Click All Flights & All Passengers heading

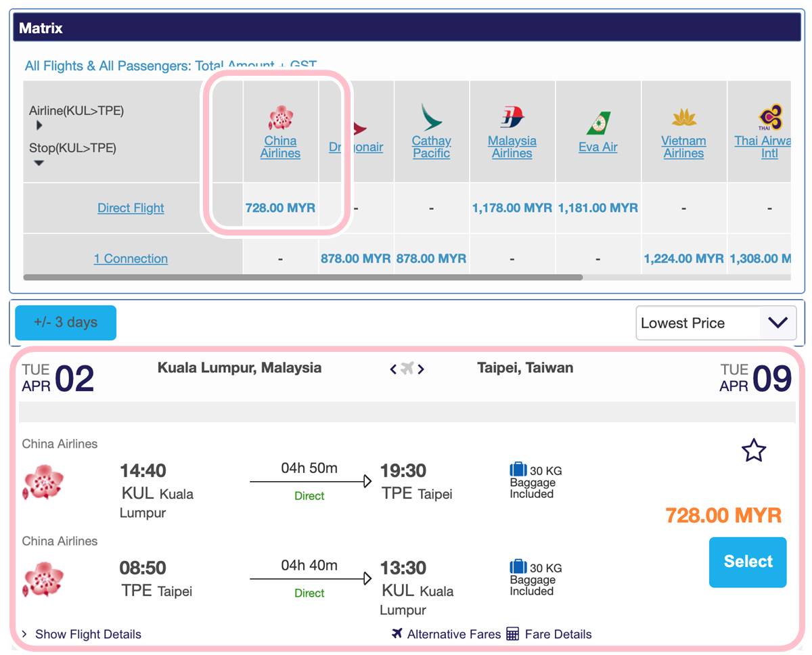(x=171, y=66)
